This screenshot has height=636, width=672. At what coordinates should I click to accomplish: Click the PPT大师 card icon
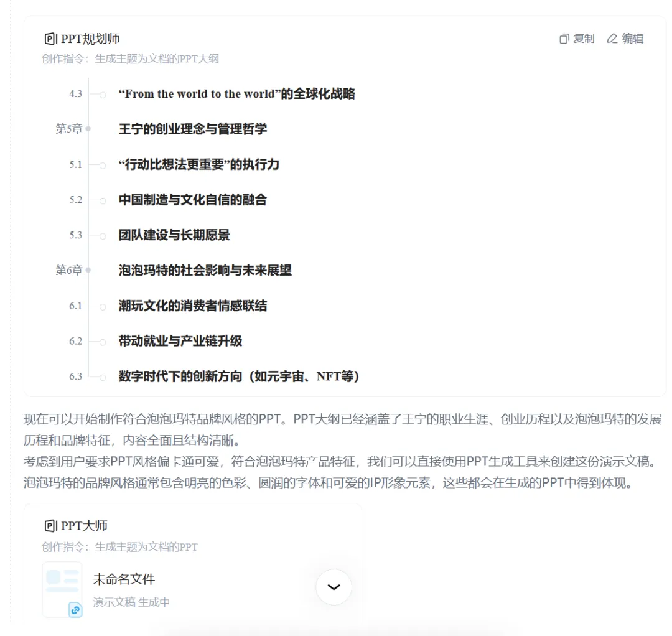50,526
